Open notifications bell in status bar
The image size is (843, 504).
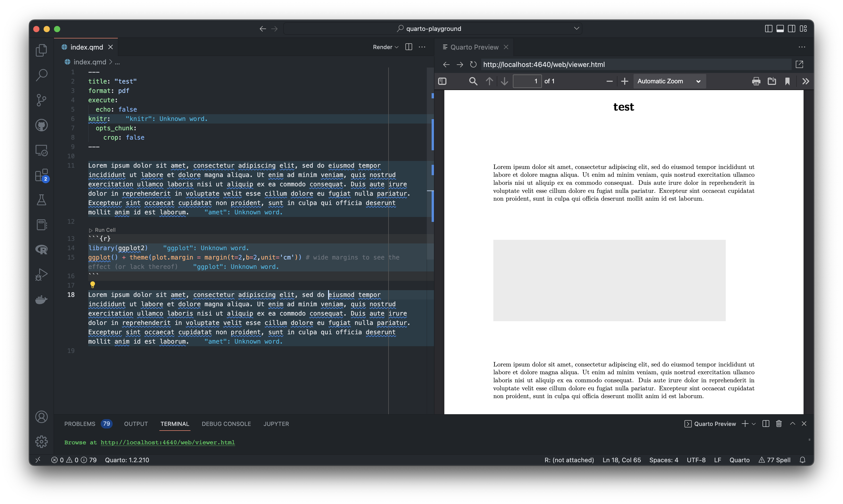coord(802,460)
